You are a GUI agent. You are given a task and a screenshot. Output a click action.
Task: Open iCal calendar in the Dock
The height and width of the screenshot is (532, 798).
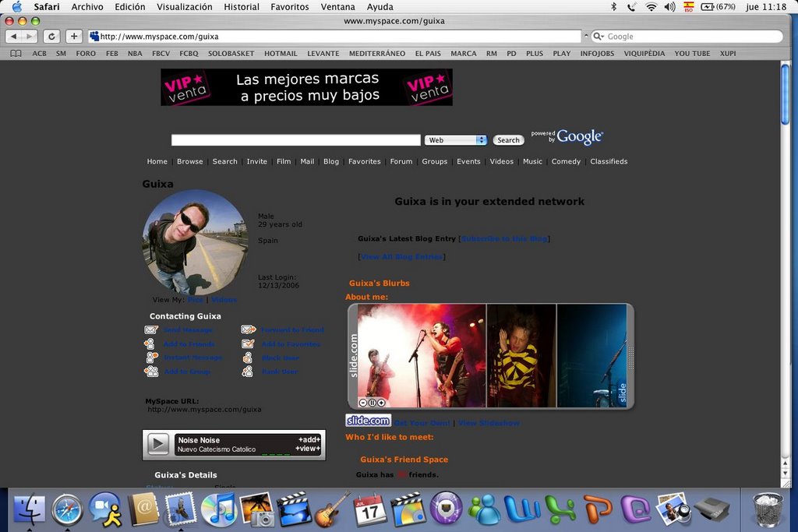coord(370,509)
